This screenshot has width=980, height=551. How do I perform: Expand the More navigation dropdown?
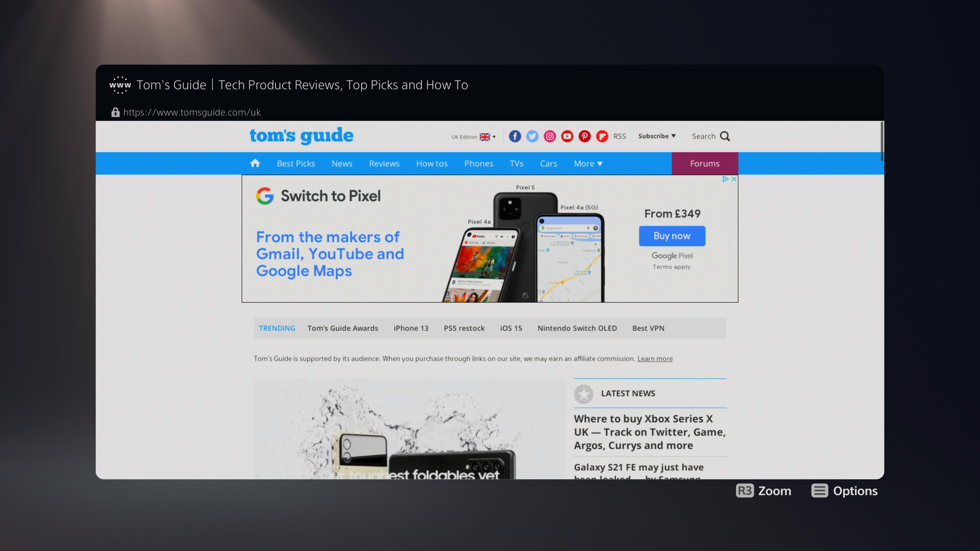[x=588, y=164]
